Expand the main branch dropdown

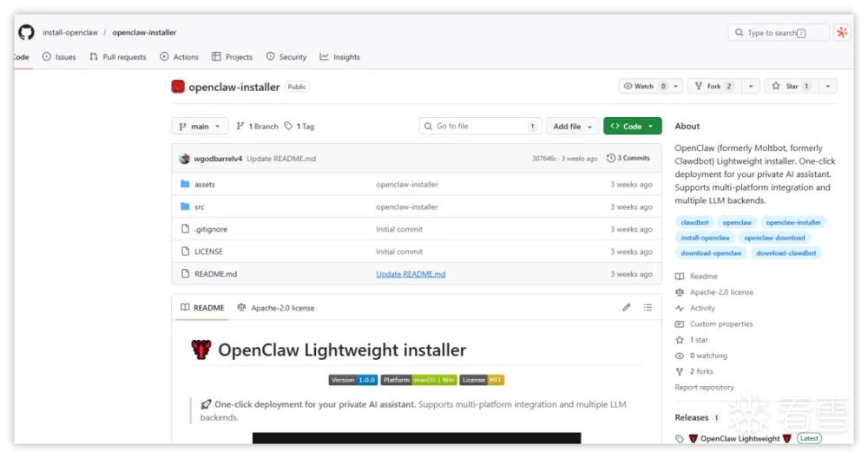[201, 127]
